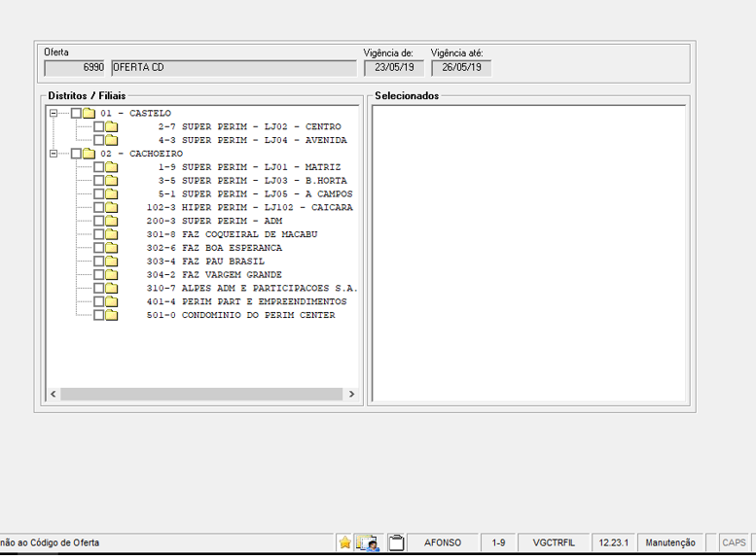This screenshot has height=559, width=756.
Task: Click folder icon beside 102-3 HIPER PERIM
Action: pos(111,208)
